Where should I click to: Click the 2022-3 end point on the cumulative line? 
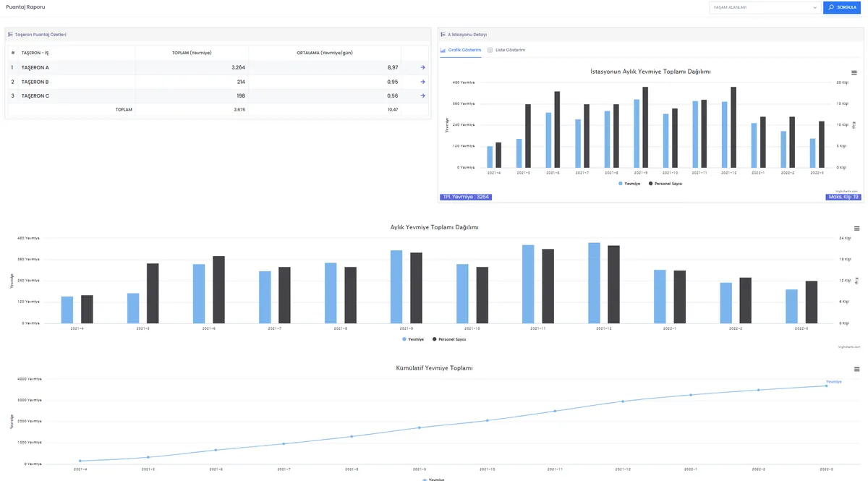pos(826,386)
